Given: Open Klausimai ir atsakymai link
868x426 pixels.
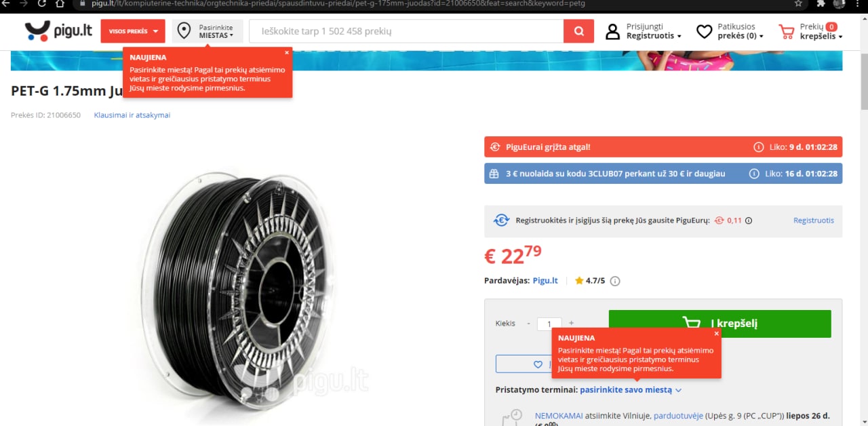Looking at the screenshot, I should coord(132,115).
